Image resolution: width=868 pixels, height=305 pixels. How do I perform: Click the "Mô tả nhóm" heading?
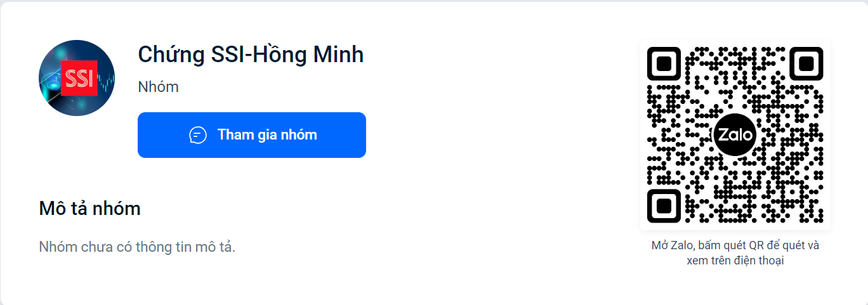coord(89,208)
